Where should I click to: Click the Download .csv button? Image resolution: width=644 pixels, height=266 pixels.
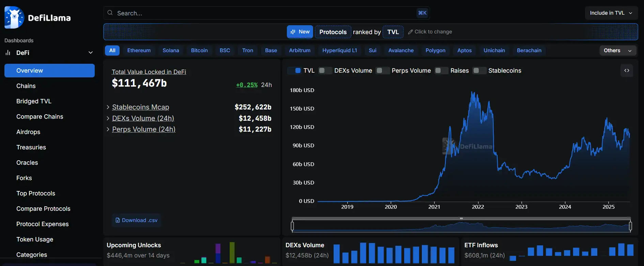[x=136, y=220]
